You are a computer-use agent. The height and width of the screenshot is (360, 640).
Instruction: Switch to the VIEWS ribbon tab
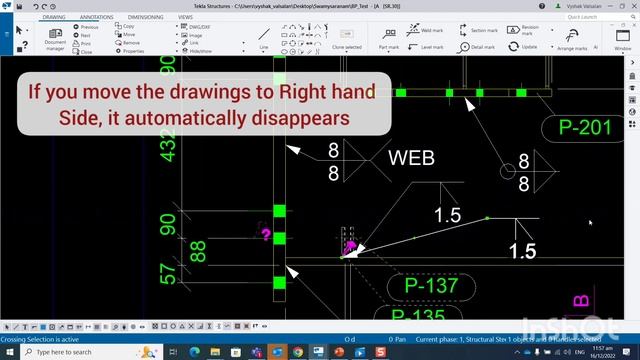click(x=185, y=17)
